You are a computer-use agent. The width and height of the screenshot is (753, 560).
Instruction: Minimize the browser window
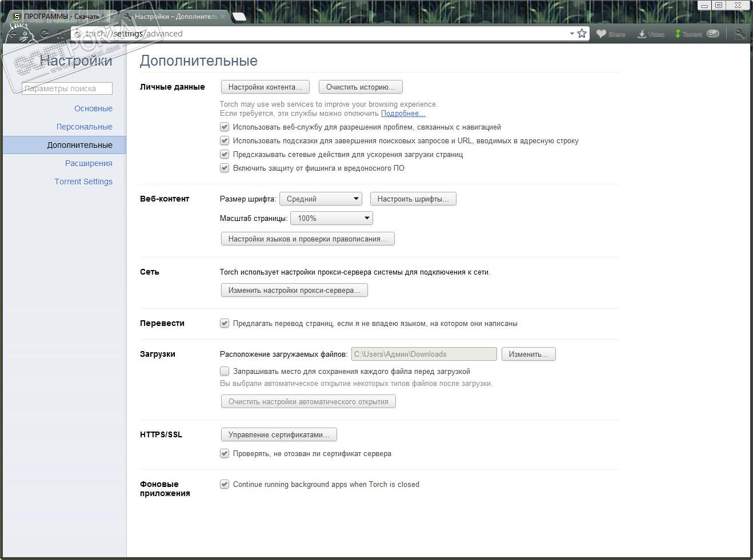[704, 5]
